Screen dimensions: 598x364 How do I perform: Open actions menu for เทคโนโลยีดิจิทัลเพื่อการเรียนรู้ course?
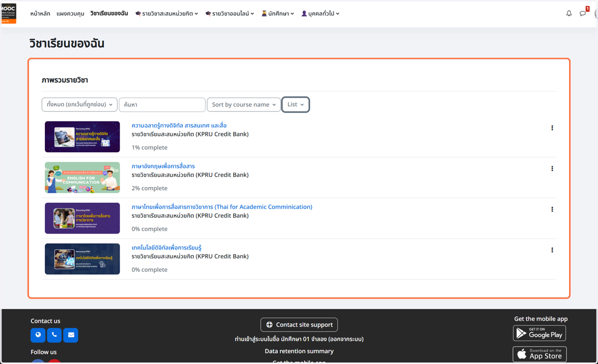552,250
